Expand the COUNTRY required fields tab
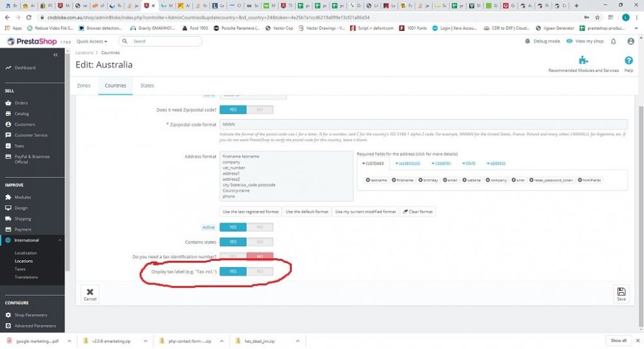The width and height of the screenshot is (644, 349). [x=440, y=164]
